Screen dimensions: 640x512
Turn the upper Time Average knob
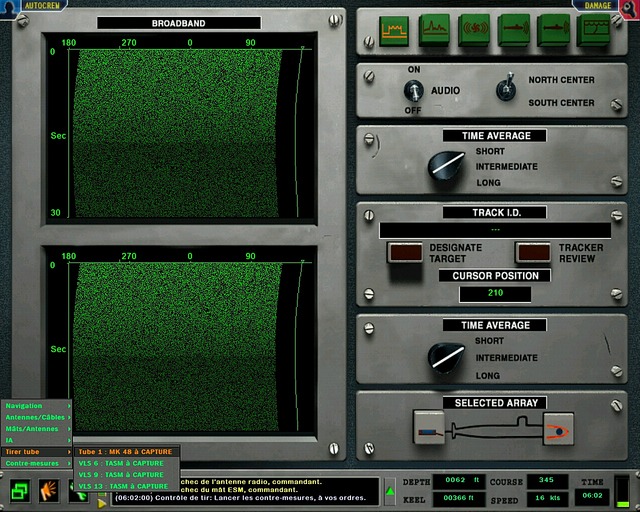click(446, 166)
